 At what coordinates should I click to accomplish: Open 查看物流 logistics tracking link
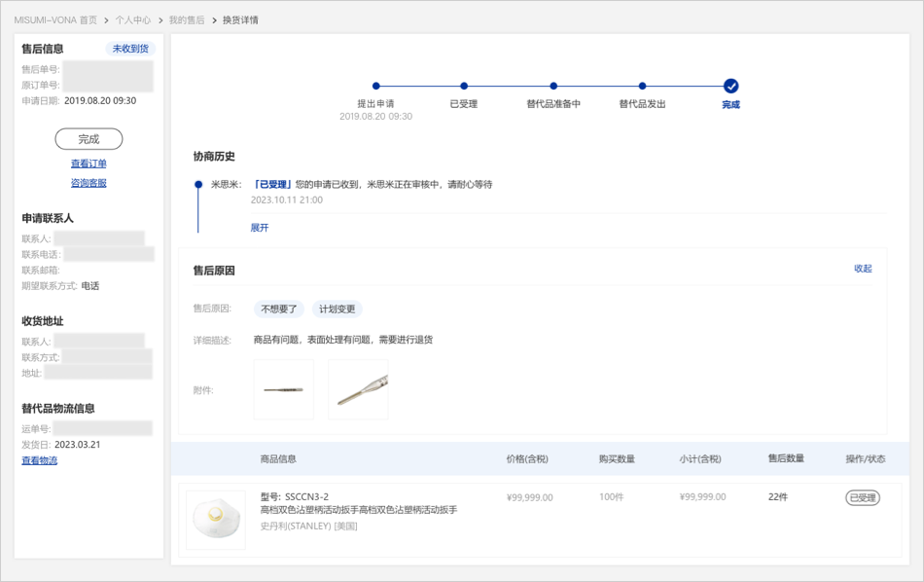40,460
